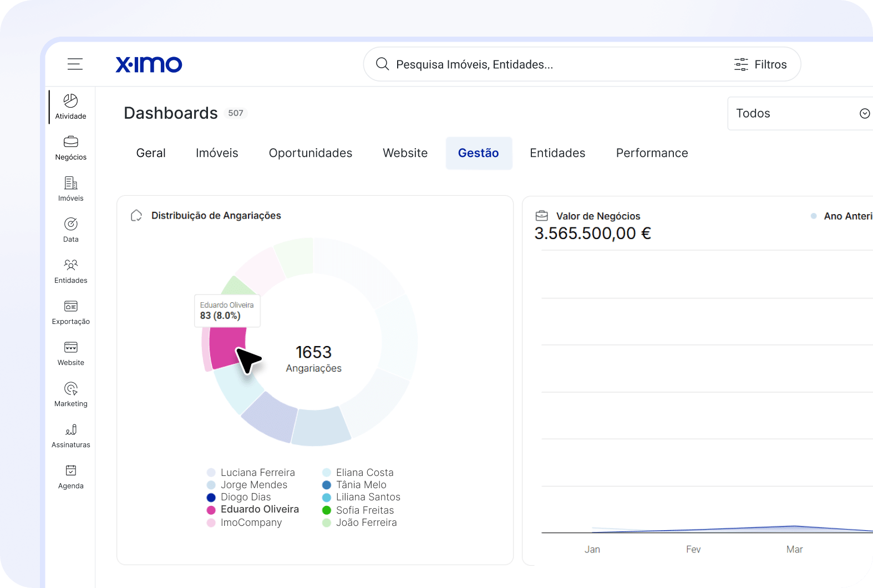This screenshot has height=588, width=873.
Task: Toggle Luciana Ferreira legend entry
Action: 251,473
